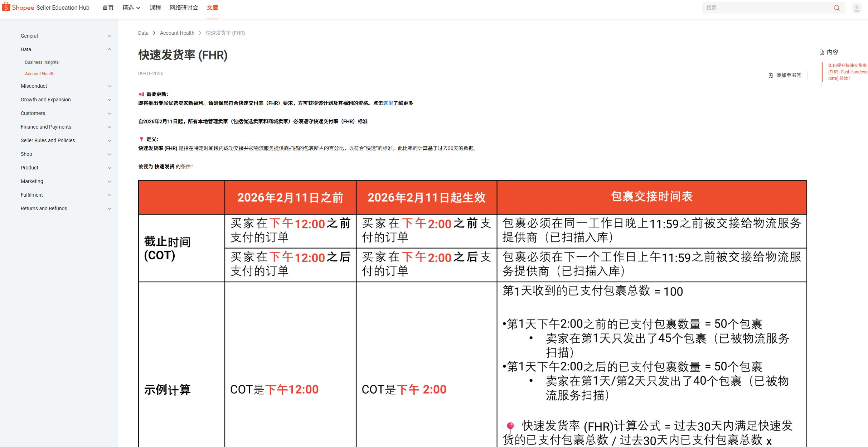Screen dimensions: 868x447
Task: Expand the Marketing section
Action: coord(110,181)
